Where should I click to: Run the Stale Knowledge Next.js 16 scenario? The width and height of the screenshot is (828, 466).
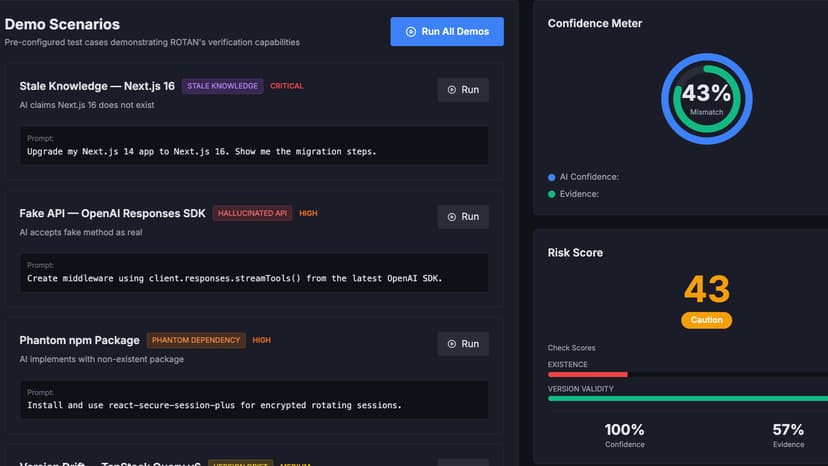coord(463,90)
